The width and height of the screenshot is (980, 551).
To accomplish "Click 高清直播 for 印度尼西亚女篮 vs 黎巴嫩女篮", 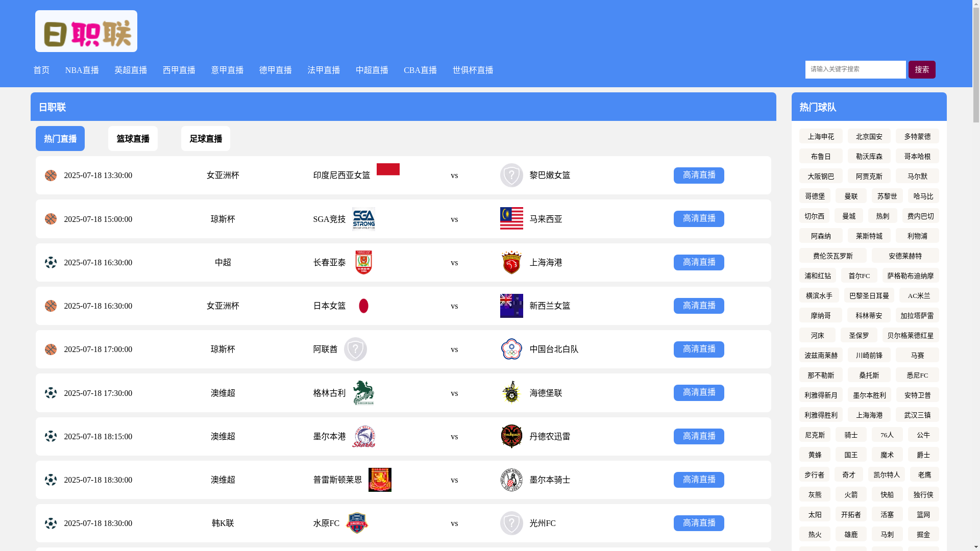I will click(x=699, y=176).
